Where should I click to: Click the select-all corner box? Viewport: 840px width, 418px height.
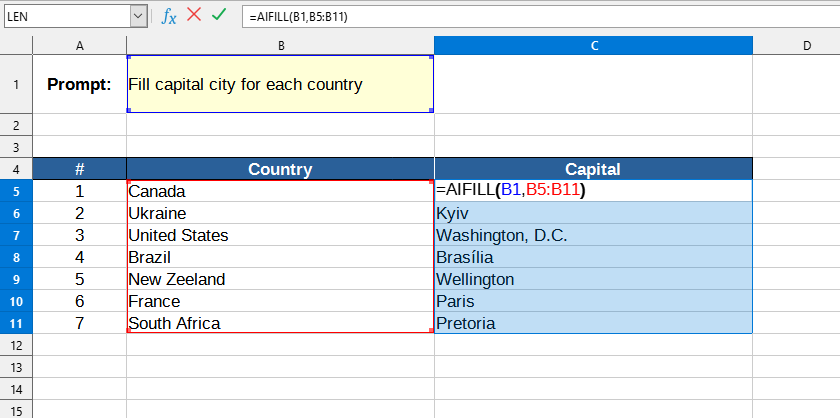(16, 46)
